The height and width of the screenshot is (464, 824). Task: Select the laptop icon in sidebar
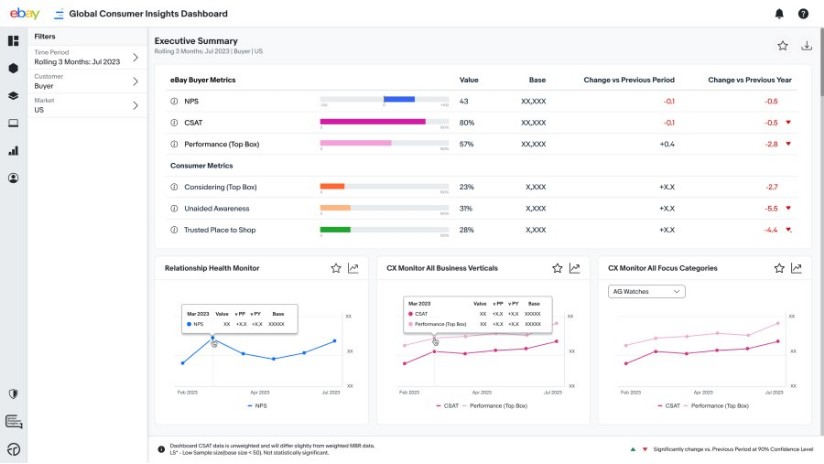click(x=14, y=123)
